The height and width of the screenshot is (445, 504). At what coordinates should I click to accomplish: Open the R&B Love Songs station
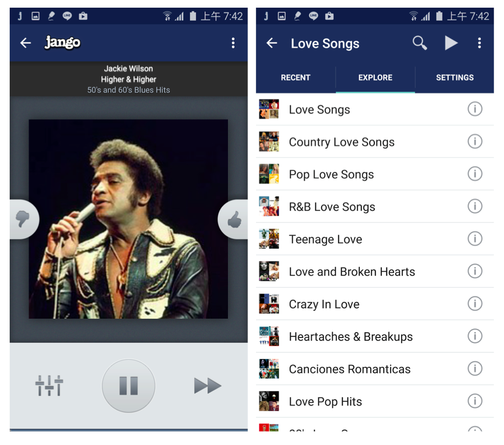pos(332,207)
